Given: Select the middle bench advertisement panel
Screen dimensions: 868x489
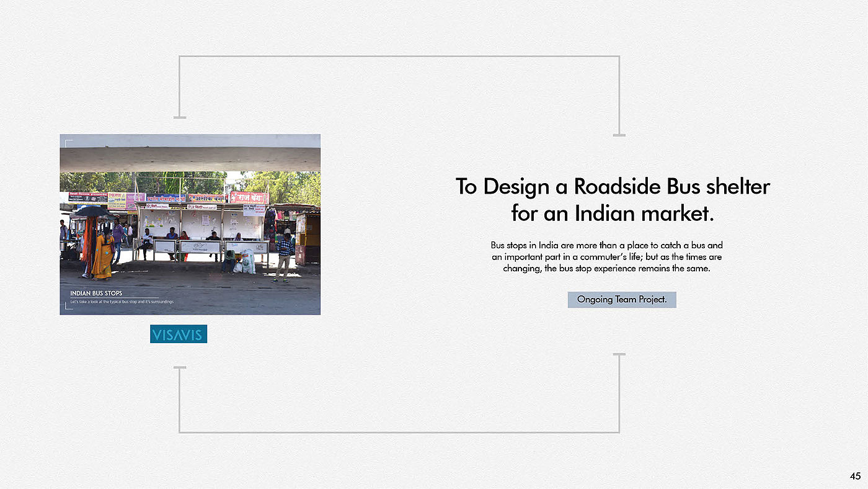Looking at the screenshot, I should click(200, 247).
